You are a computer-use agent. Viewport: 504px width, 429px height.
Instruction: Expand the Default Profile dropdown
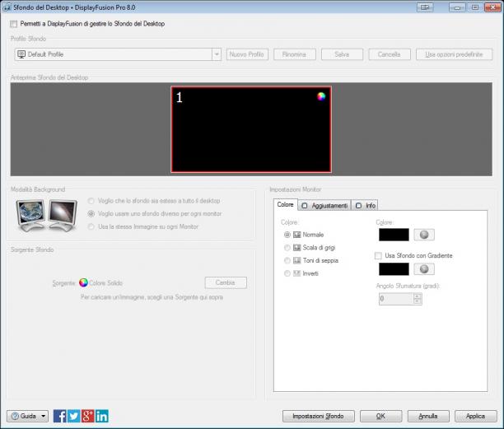coord(217,54)
